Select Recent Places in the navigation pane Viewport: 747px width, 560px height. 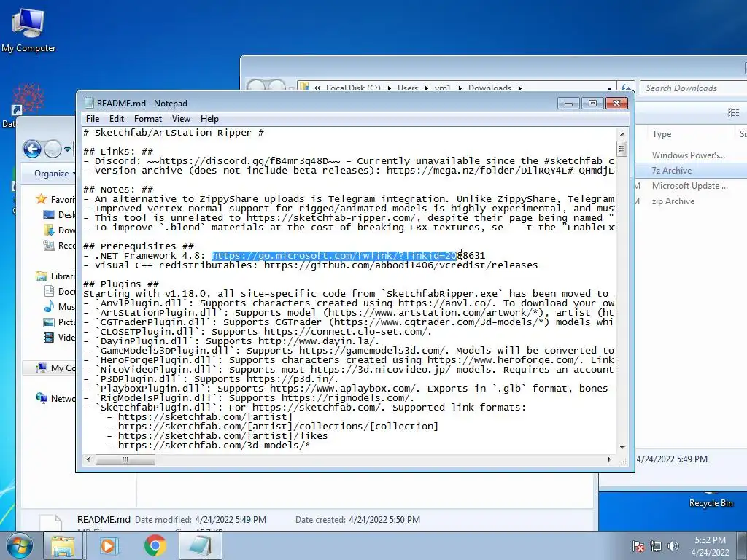click(x=59, y=245)
